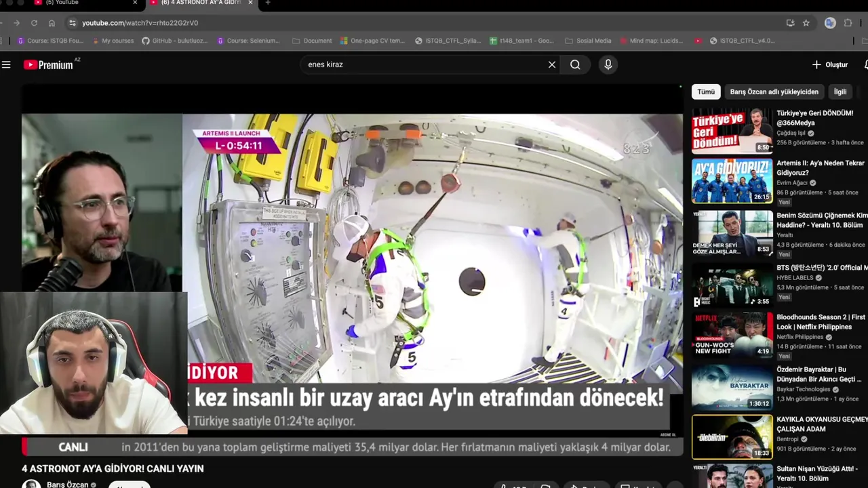This screenshot has width=868, height=488.
Task: Click title 'Benim Sözümü Çiğnemek Kim Haddine?'
Action: coord(822,220)
